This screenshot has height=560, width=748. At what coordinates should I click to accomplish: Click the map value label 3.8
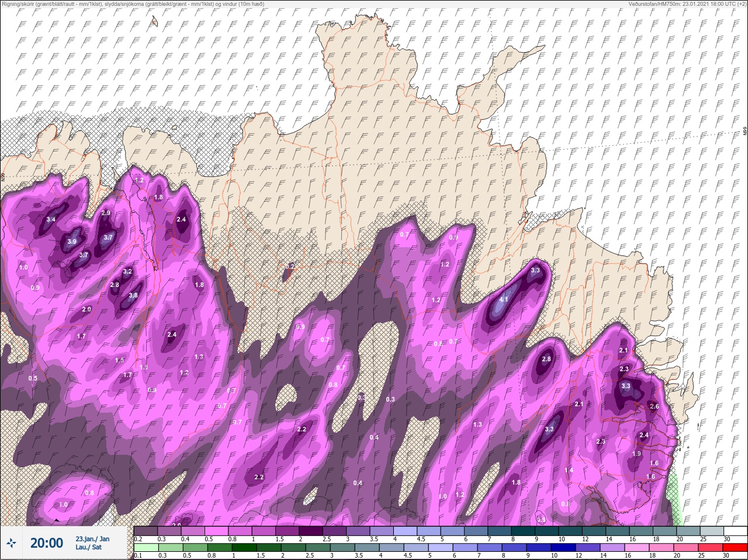pos(133,295)
